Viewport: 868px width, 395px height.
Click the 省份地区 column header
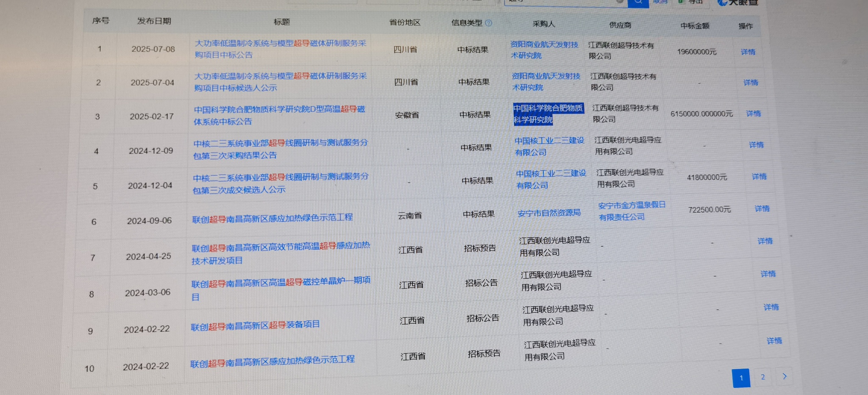(x=405, y=22)
